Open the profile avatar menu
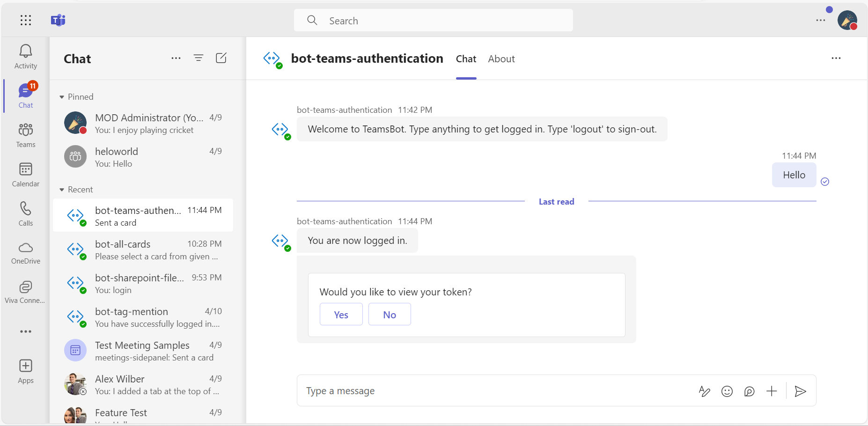 click(x=847, y=20)
